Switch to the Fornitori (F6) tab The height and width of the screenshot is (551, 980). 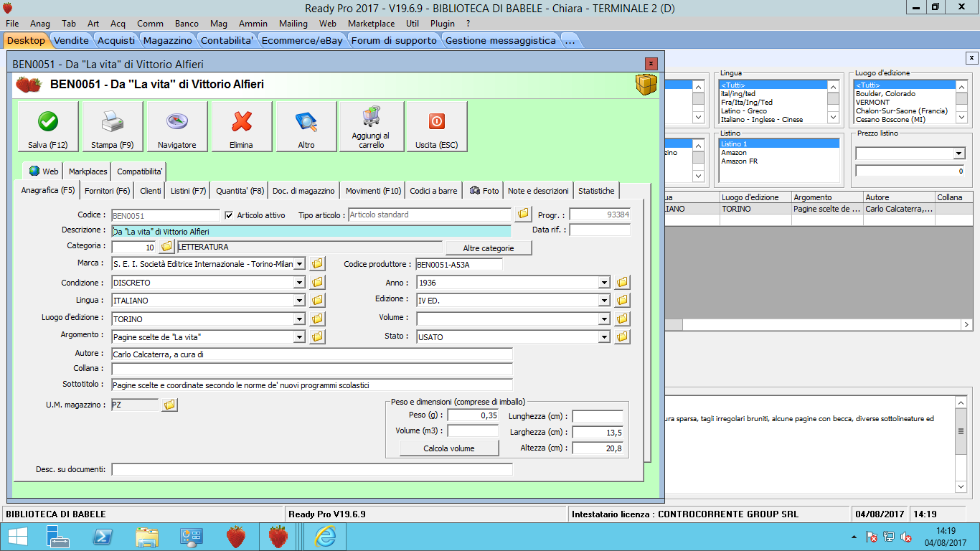(x=108, y=191)
